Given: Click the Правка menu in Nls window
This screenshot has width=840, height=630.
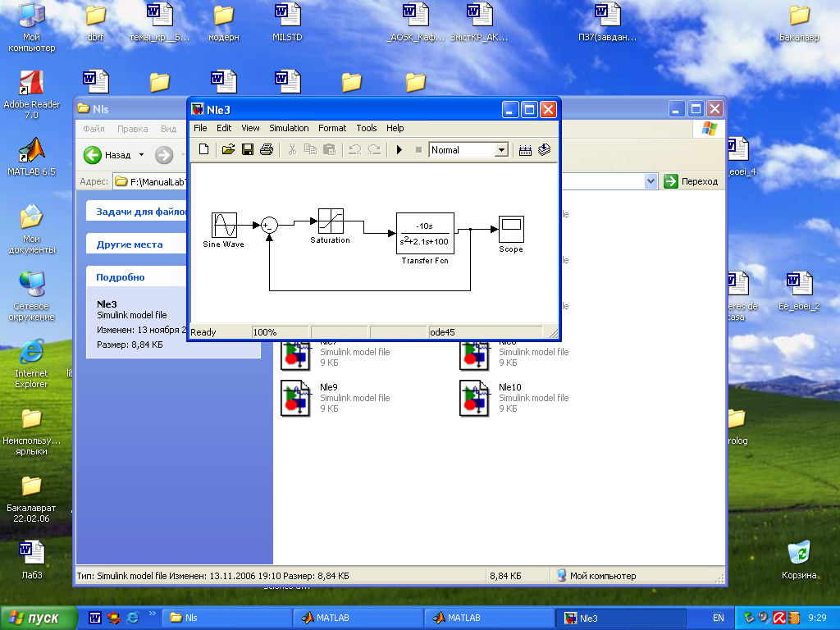Looking at the screenshot, I should (132, 129).
